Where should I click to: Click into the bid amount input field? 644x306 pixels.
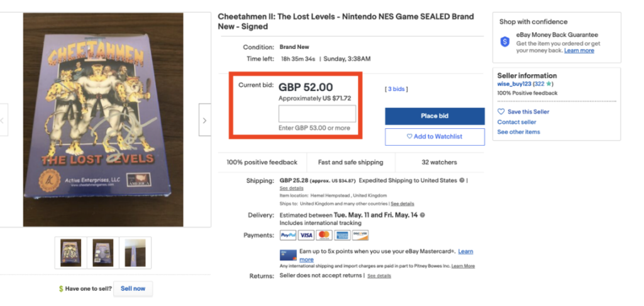[317, 114]
